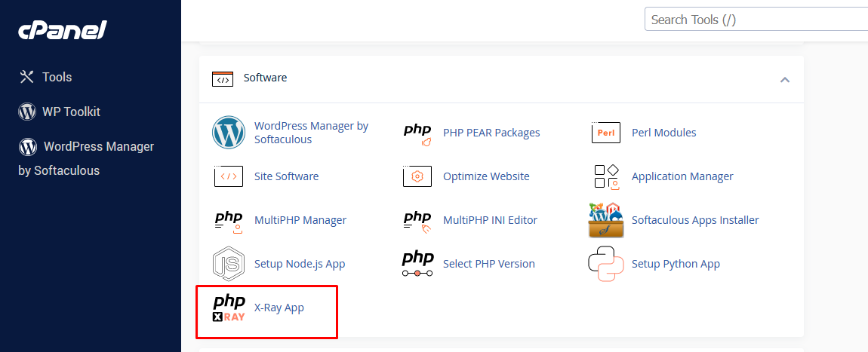Collapse the Software section chevron
The image size is (868, 352).
(784, 80)
